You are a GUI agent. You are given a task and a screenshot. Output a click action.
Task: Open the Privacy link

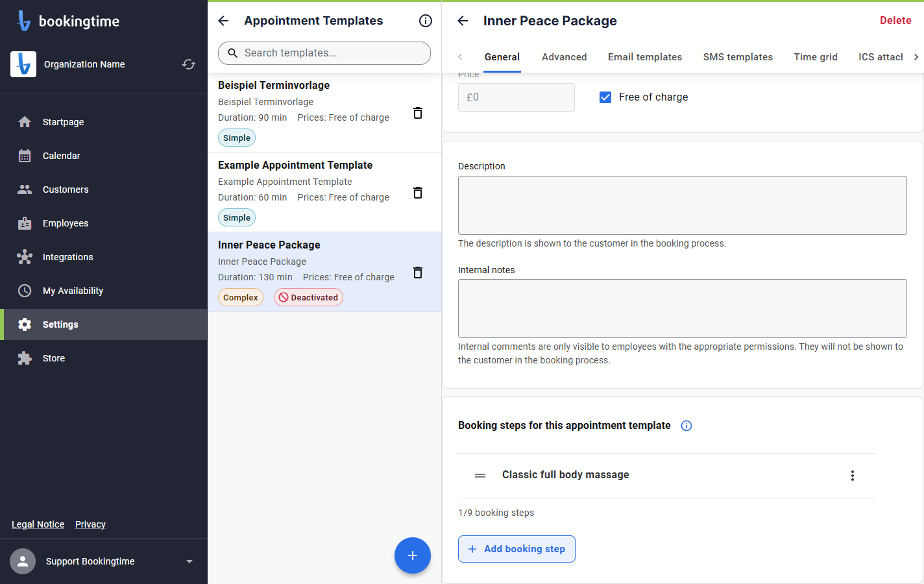[90, 524]
